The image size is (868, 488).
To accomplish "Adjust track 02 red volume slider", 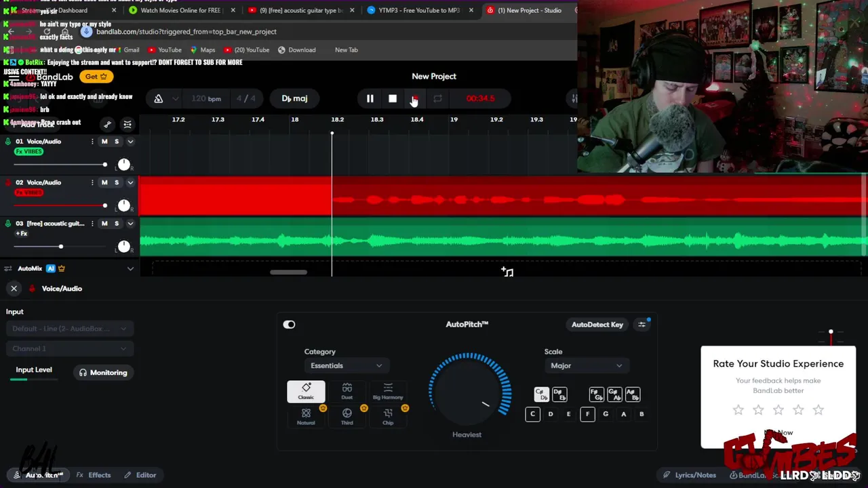I will tap(60, 205).
